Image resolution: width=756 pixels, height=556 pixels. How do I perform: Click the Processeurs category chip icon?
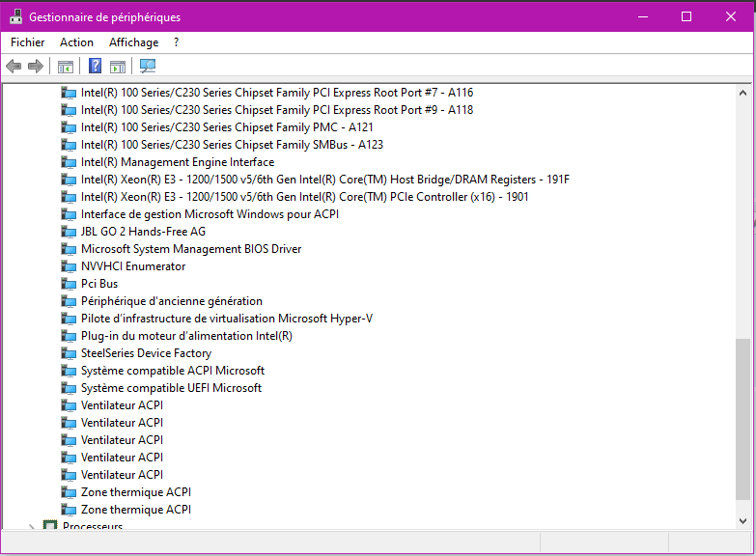(50, 525)
